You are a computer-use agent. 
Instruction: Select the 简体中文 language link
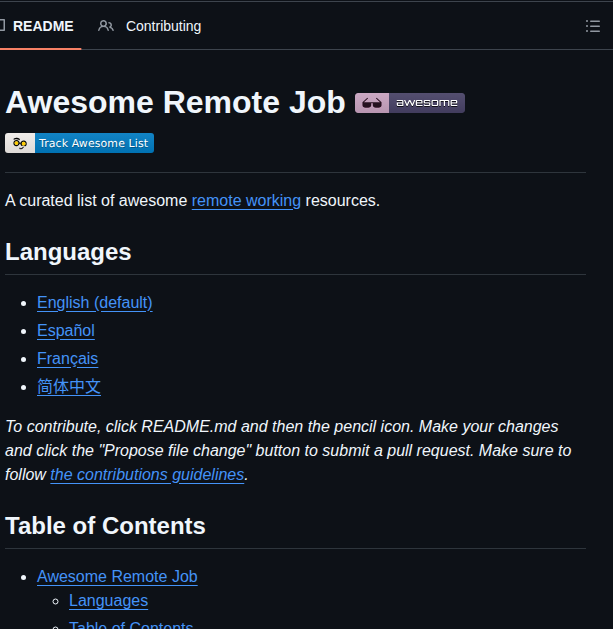point(69,387)
